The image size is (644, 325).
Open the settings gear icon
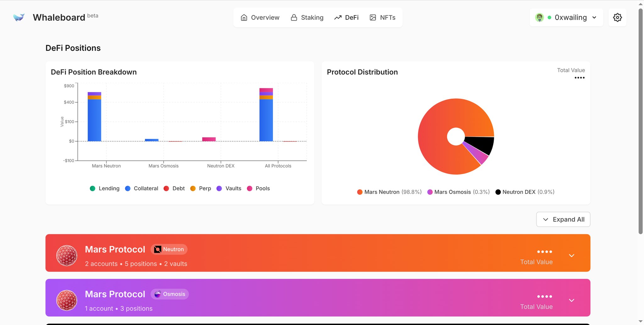click(x=617, y=18)
